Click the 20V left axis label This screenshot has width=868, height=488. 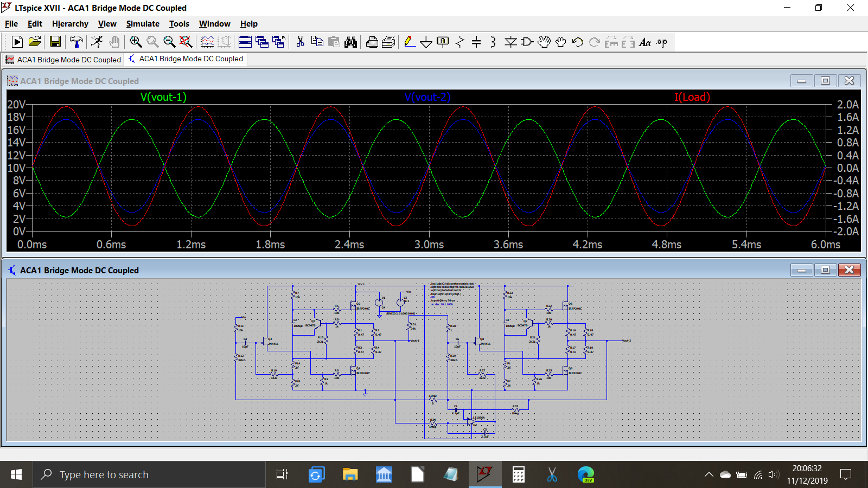pos(16,105)
